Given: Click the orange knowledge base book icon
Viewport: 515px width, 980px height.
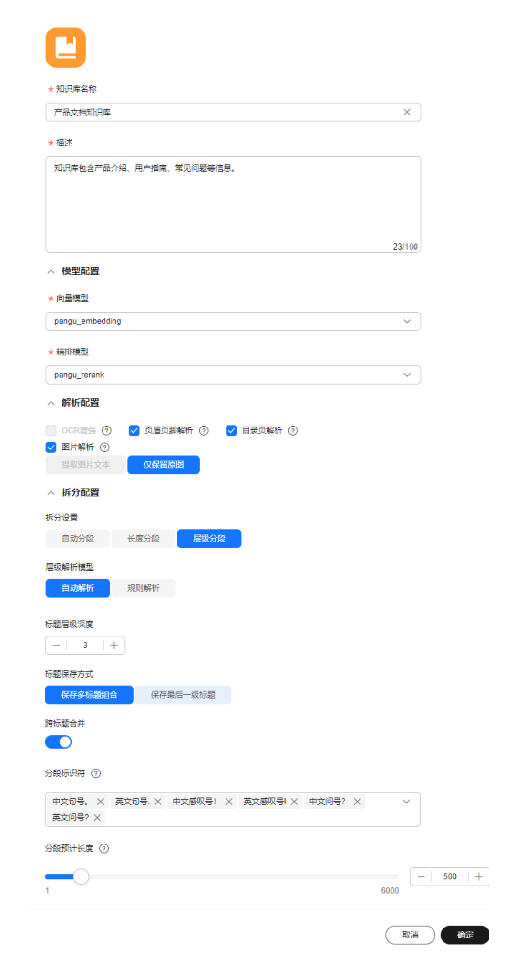Looking at the screenshot, I should click(66, 47).
